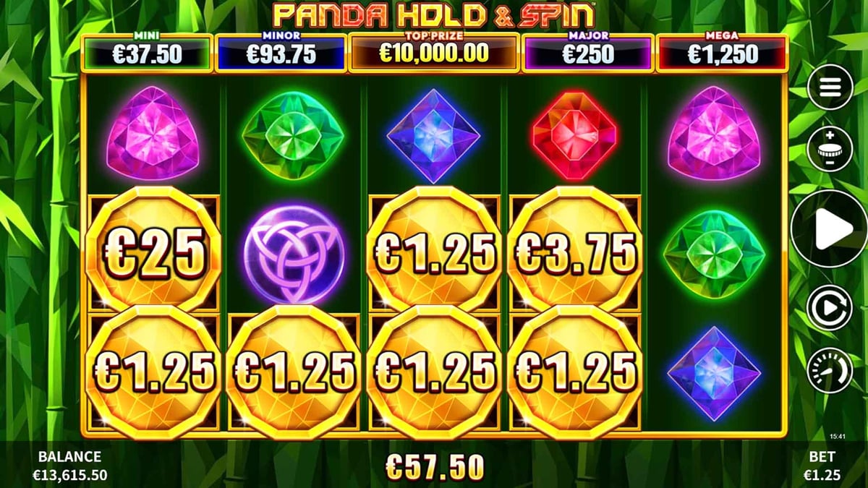Enable autoplay with the circular arrow button
The image size is (868, 488).
[830, 308]
